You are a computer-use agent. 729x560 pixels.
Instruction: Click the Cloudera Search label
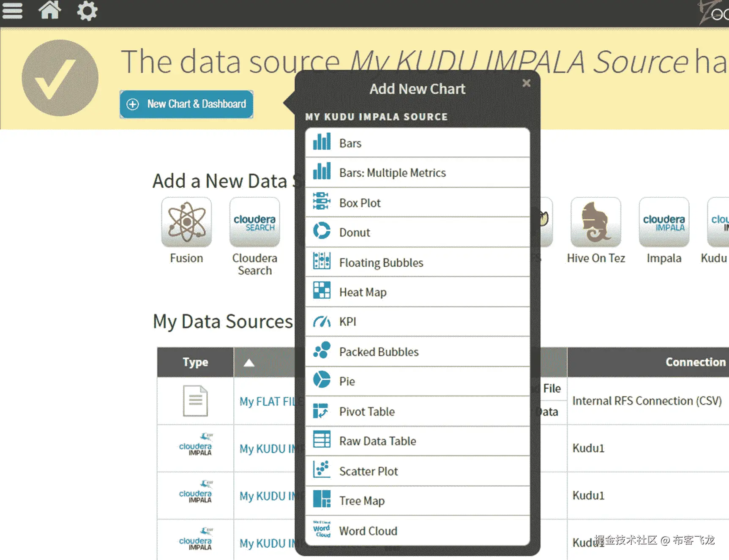254,264
